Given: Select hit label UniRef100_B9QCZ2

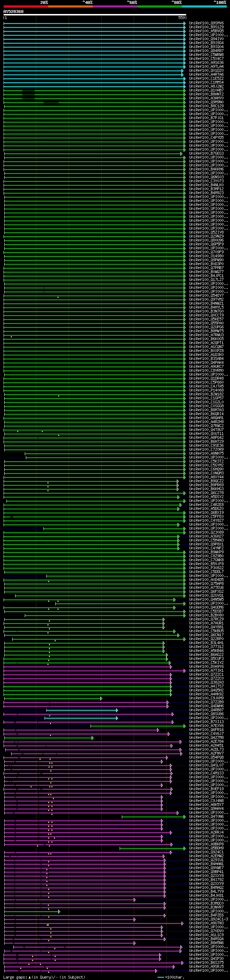Looking at the screenshot, I should (206, 481).
